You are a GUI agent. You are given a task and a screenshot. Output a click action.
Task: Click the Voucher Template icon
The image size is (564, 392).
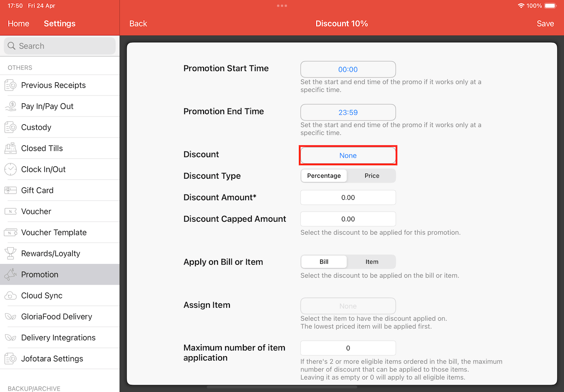[x=11, y=232]
